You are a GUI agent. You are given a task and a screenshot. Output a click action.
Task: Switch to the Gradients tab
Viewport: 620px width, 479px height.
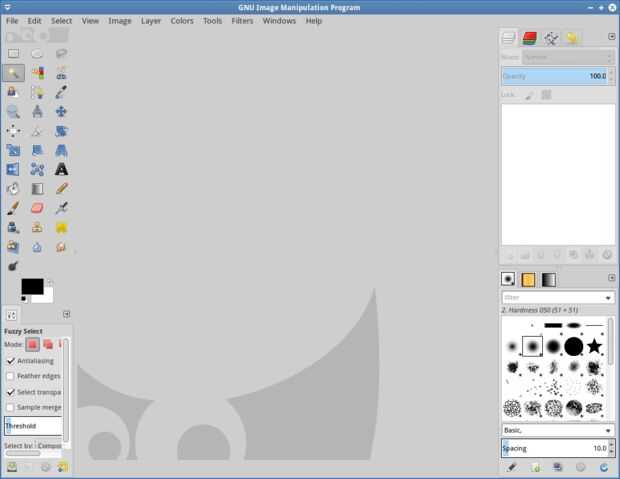(x=548, y=280)
